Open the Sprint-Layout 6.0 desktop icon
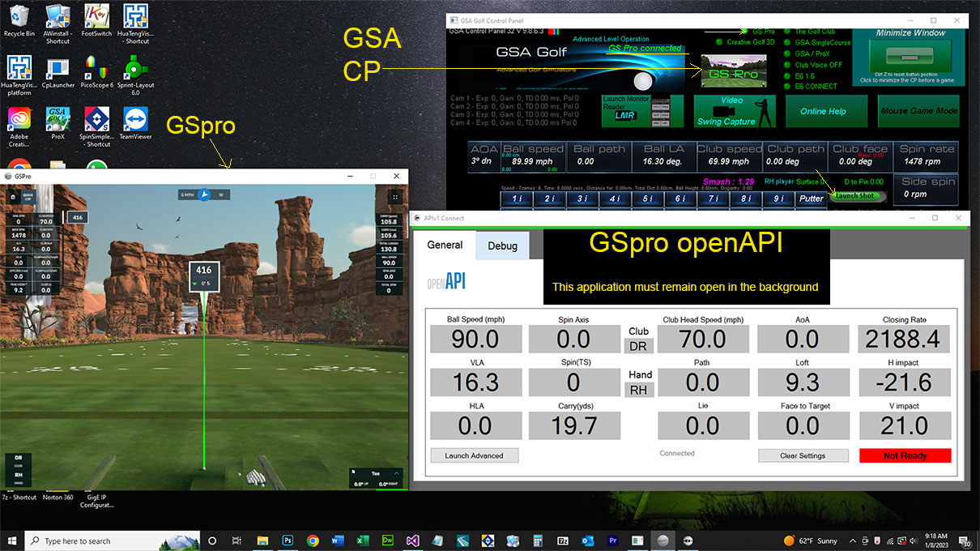The height and width of the screenshot is (551, 980). coord(135,75)
